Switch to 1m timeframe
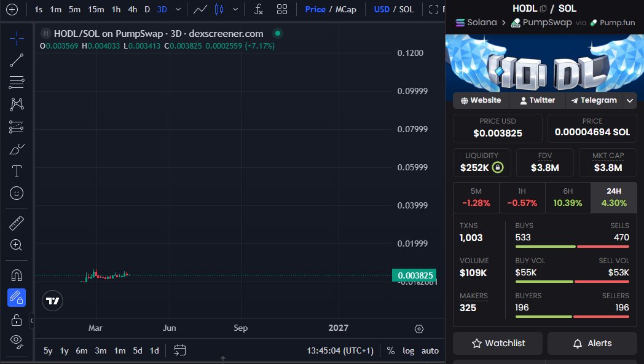The image size is (644, 364). coord(55,9)
